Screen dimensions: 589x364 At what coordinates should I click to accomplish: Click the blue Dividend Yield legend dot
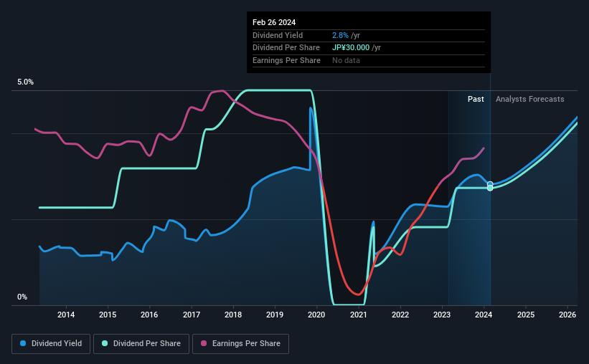[23, 343]
